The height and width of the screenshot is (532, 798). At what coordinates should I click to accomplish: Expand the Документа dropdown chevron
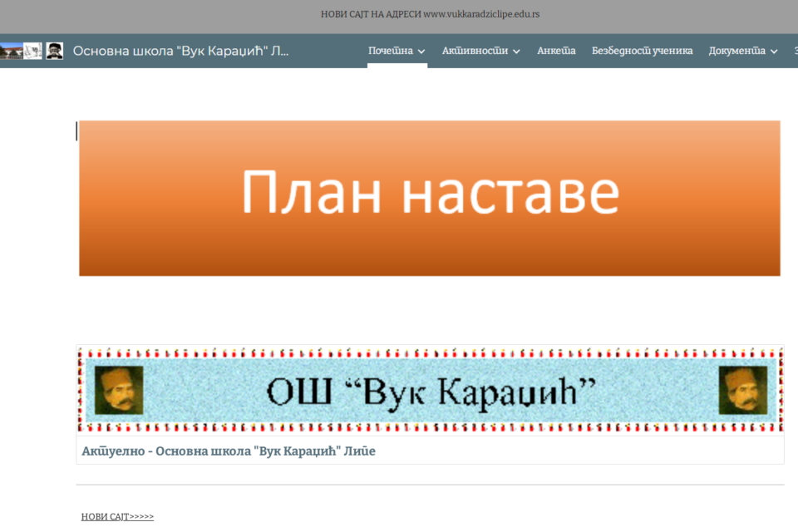[x=774, y=52]
